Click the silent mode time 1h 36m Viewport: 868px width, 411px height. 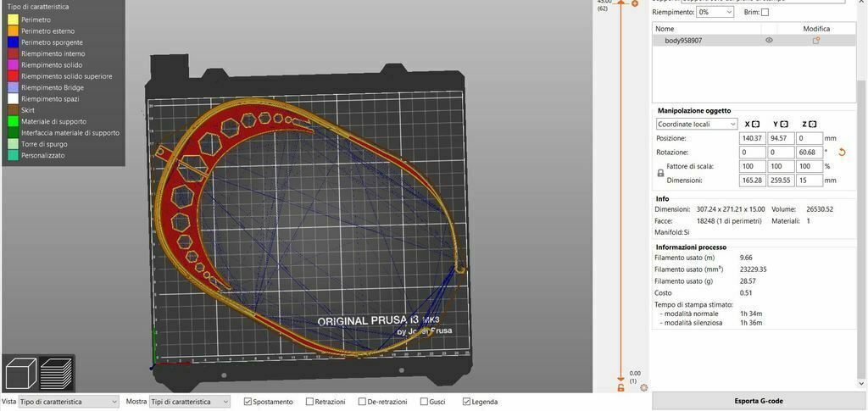[x=751, y=323]
